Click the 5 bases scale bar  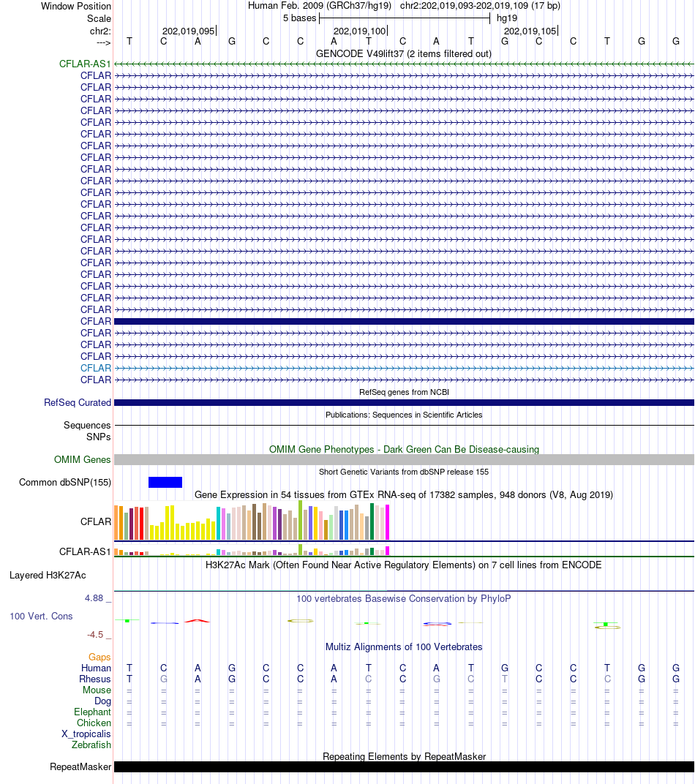(405, 18)
